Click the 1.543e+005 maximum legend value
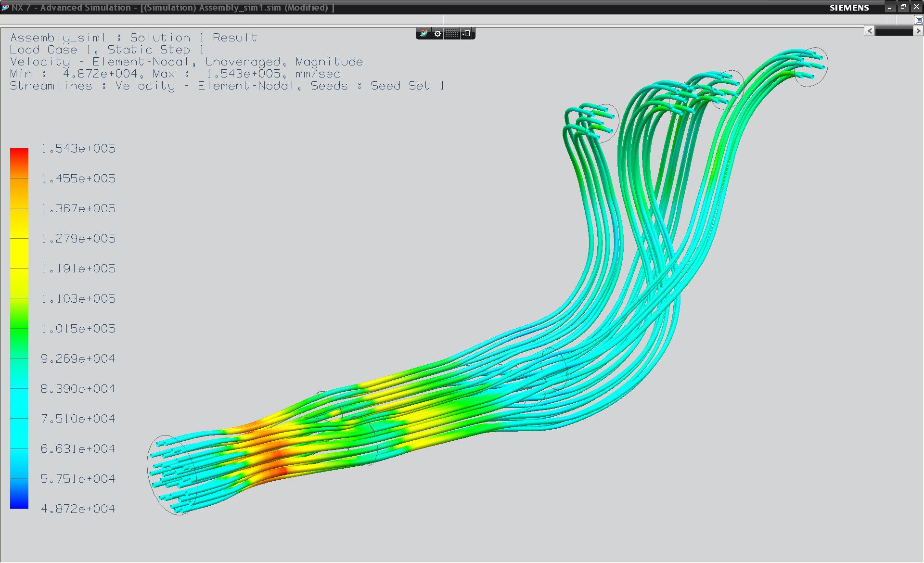The image size is (924, 563). [x=78, y=149]
